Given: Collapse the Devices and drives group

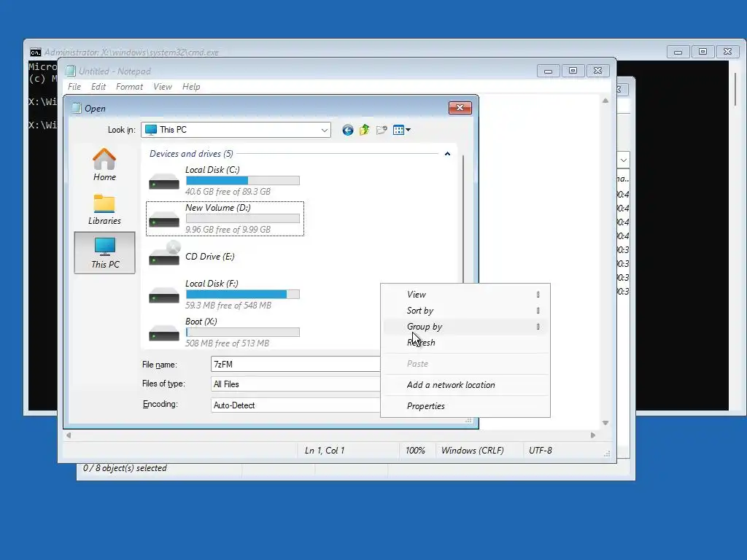Looking at the screenshot, I should tap(447, 154).
